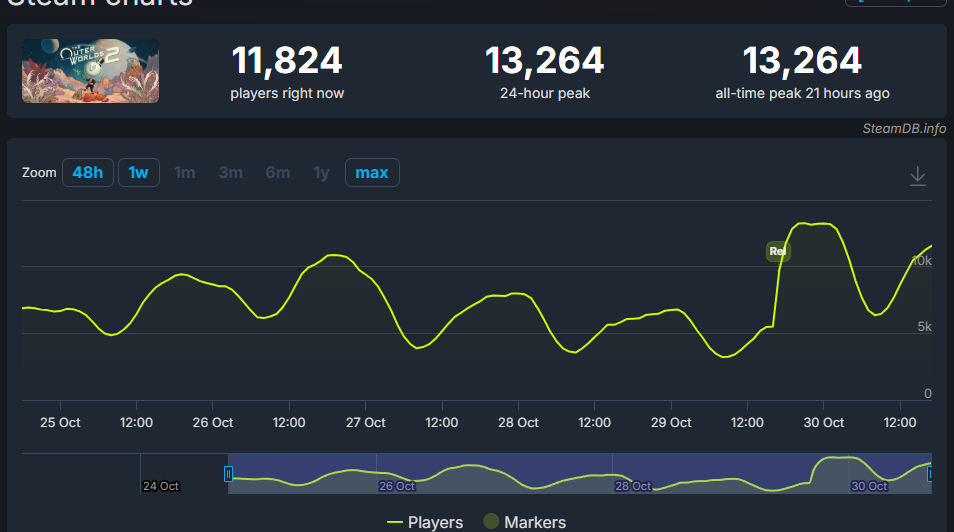Grab the right navigator range handle
Screen dimensions: 954x532
tap(930, 474)
